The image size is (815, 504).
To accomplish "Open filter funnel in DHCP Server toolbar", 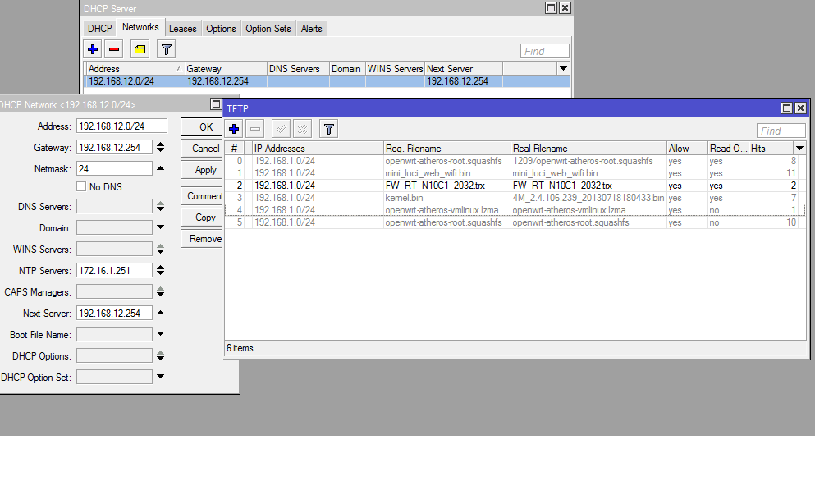I will (x=167, y=49).
